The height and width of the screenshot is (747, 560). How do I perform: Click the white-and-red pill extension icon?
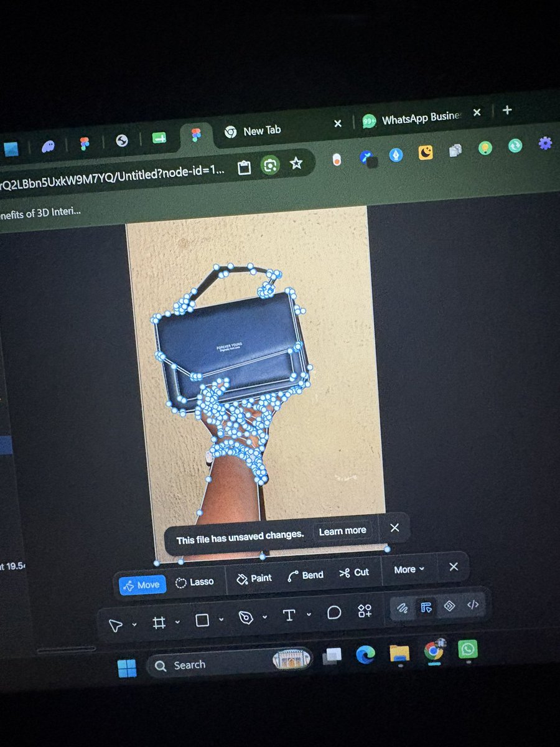click(337, 160)
